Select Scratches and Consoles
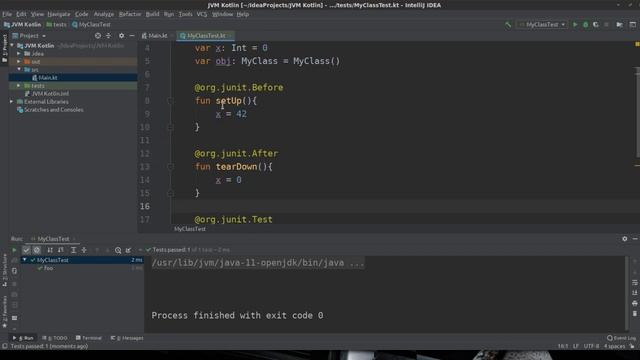This screenshot has width=640, height=360. (x=50, y=110)
